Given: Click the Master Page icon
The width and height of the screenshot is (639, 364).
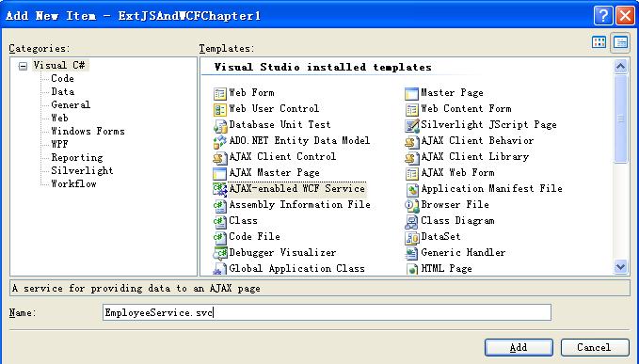Looking at the screenshot, I should 411,94.
